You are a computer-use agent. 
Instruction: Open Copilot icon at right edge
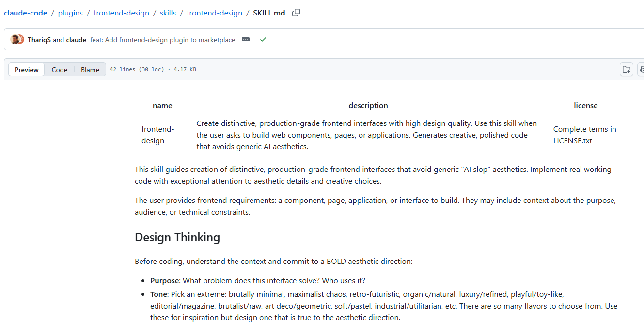coord(641,69)
